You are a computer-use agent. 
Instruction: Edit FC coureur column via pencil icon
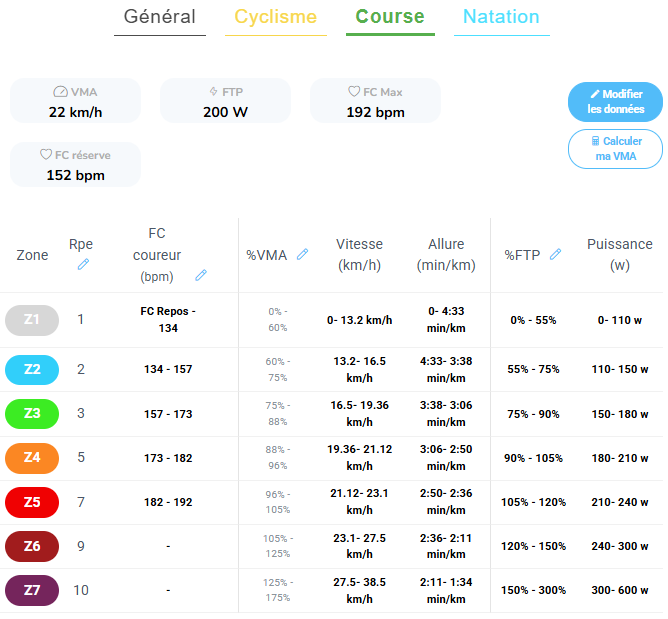(201, 275)
